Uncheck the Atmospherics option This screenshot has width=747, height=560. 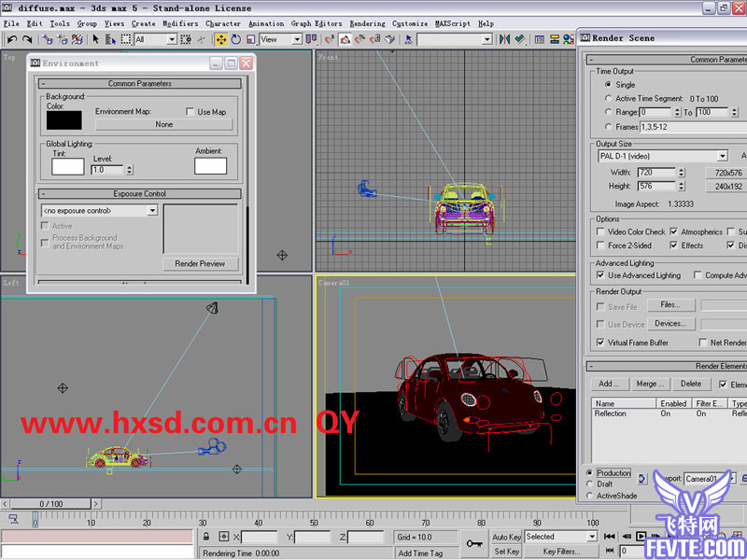673,231
